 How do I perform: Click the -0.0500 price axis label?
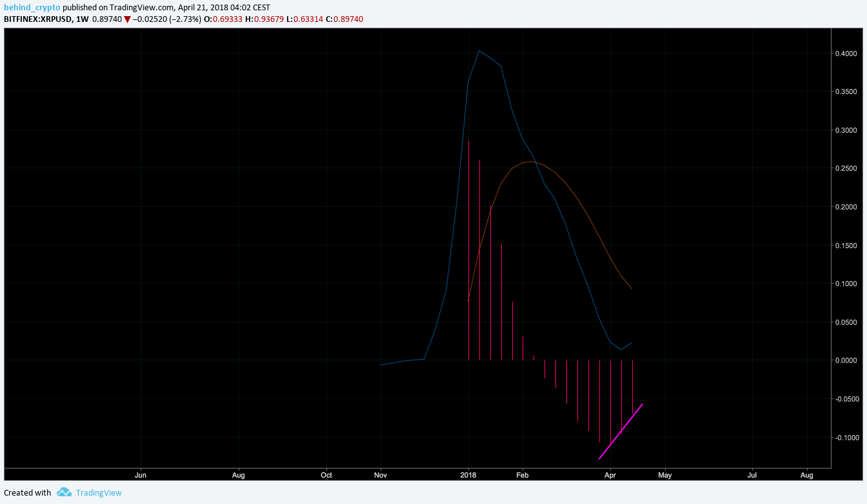click(x=846, y=399)
